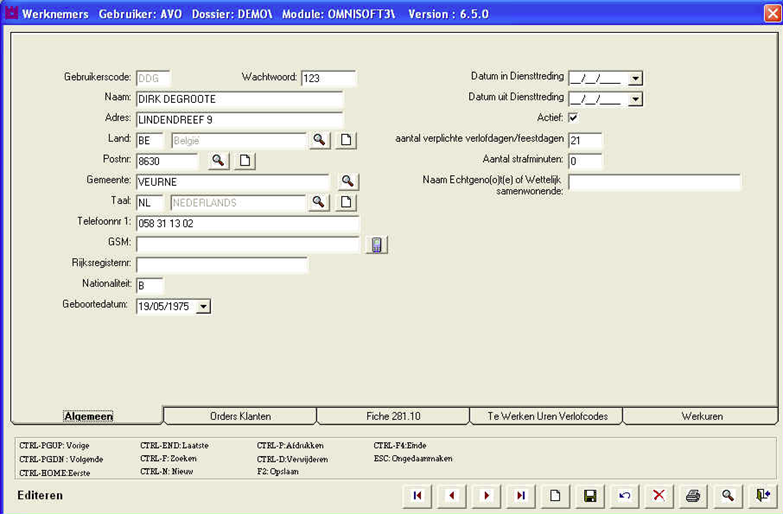Go to the previous record
This screenshot has height=514, width=783.
pos(451,495)
